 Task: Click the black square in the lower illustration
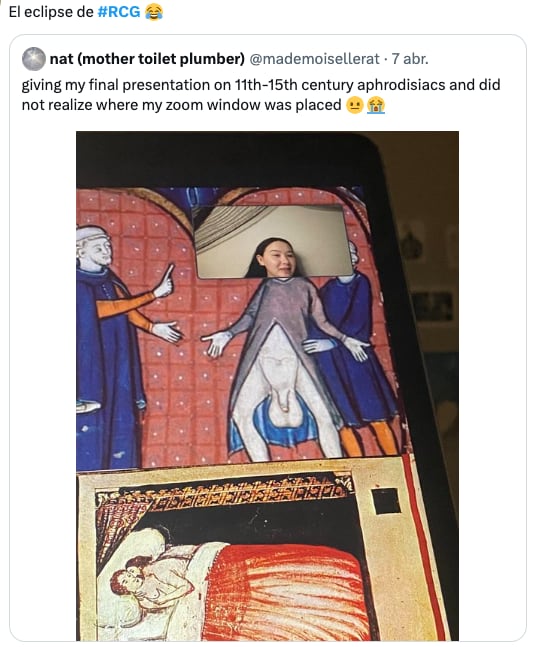(386, 501)
